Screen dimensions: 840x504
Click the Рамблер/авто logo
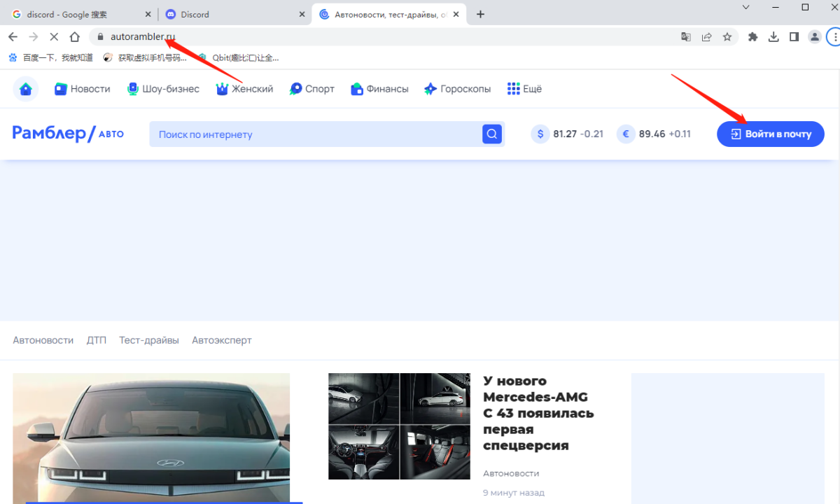[x=68, y=134]
